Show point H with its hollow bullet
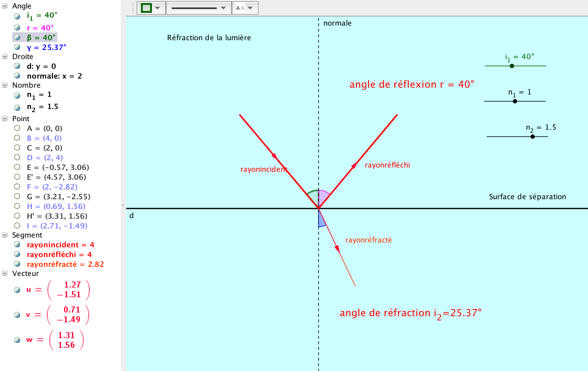Screen dimensions: 588x371 (x=17, y=206)
